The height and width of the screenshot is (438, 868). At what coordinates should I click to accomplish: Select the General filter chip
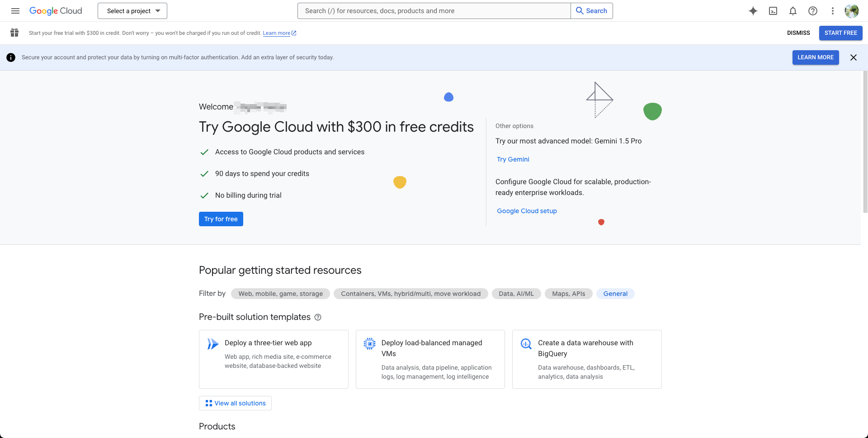(x=615, y=294)
